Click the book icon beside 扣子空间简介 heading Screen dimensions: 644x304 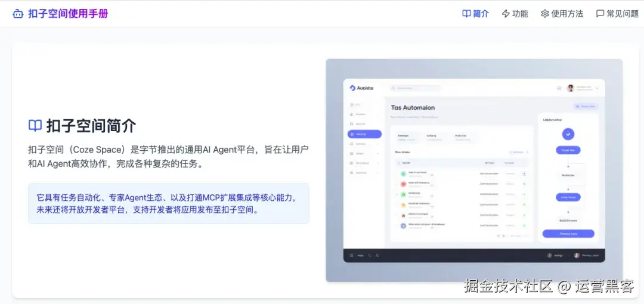35,125
